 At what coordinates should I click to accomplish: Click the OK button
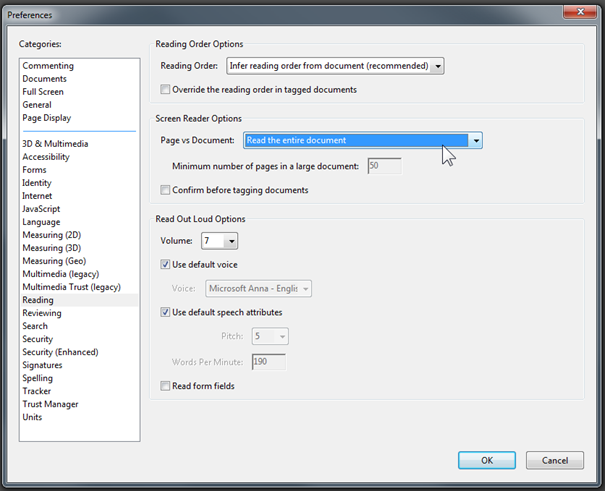tap(487, 460)
